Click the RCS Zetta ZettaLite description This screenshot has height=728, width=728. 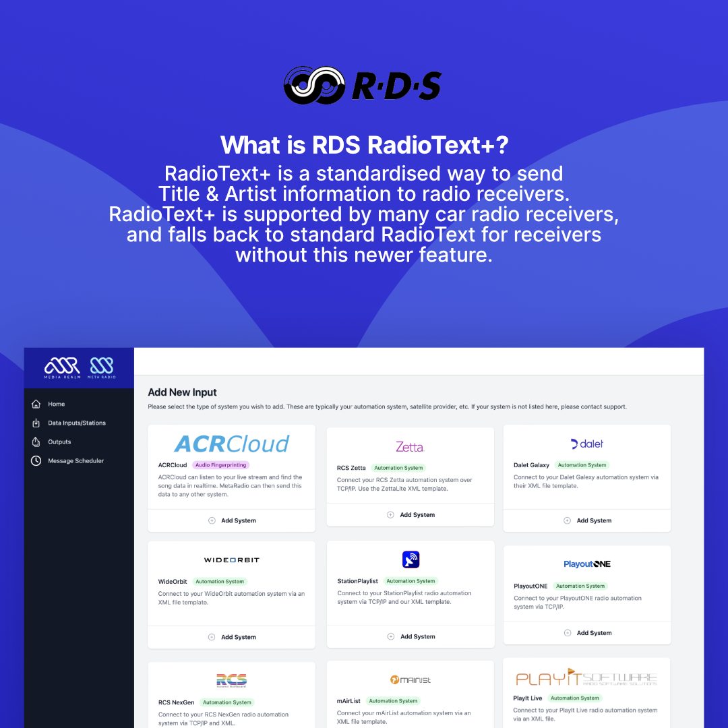[x=404, y=484]
